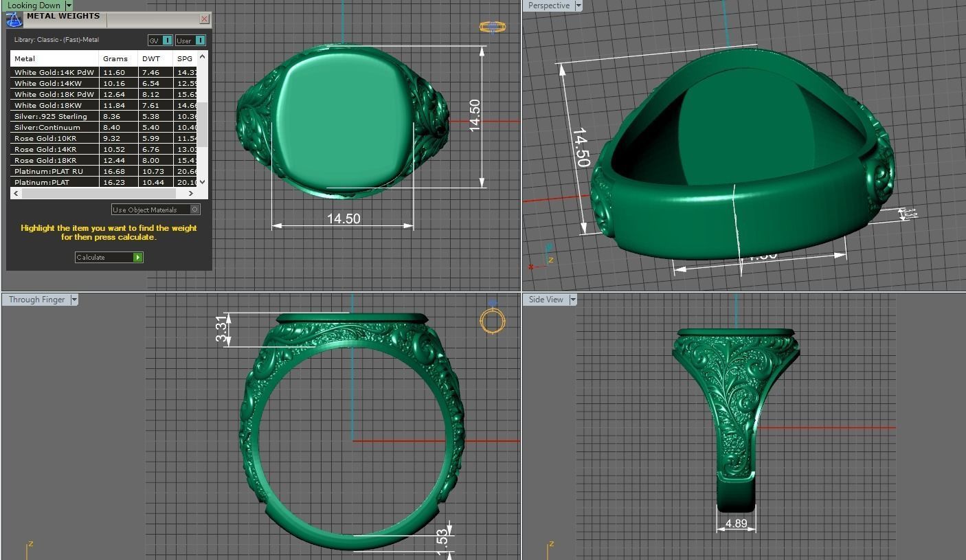
Task: Select the Silver:.925 Sterling row
Action: pos(104,116)
